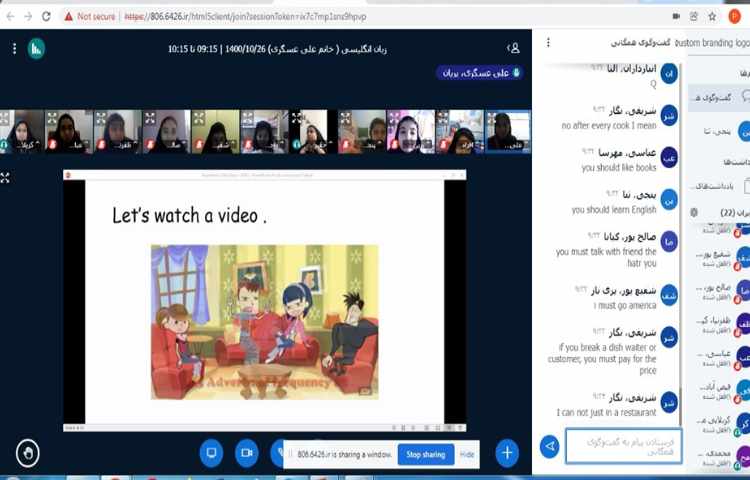The width and height of the screenshot is (750, 480).
Task: Click the public chat message input field
Action: [x=624, y=446]
